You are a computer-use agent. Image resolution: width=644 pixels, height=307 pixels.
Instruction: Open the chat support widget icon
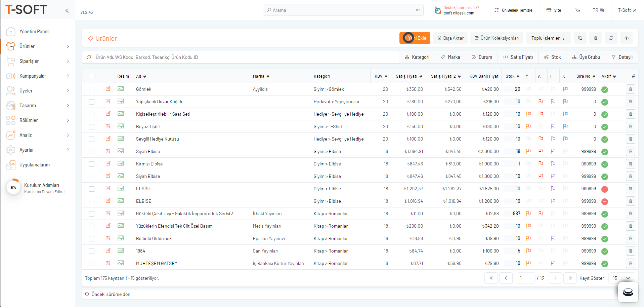628,292
